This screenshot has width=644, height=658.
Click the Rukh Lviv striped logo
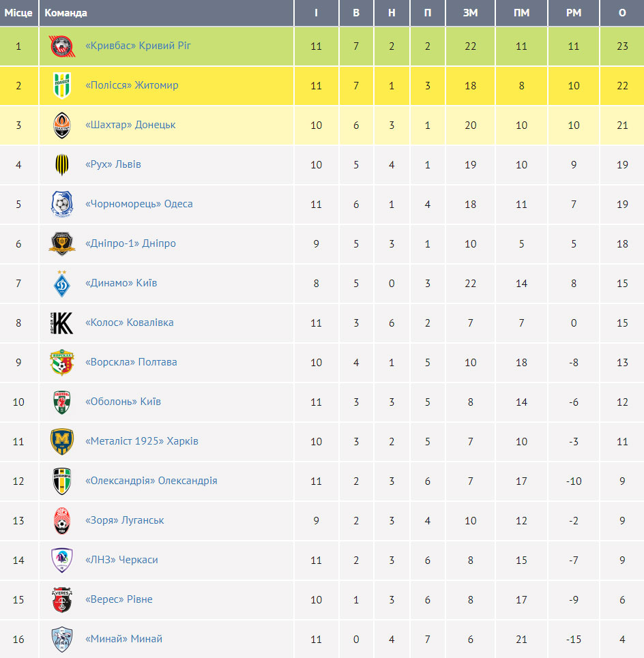coord(61,164)
